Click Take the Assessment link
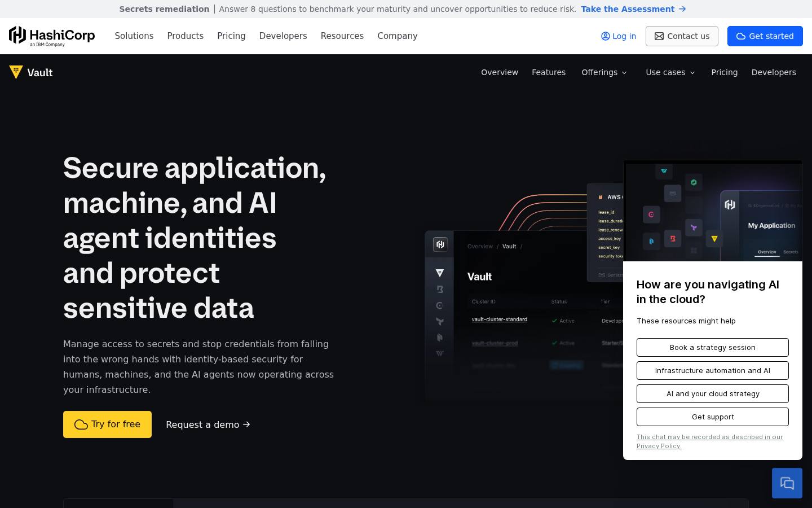812x508 pixels. click(x=633, y=9)
